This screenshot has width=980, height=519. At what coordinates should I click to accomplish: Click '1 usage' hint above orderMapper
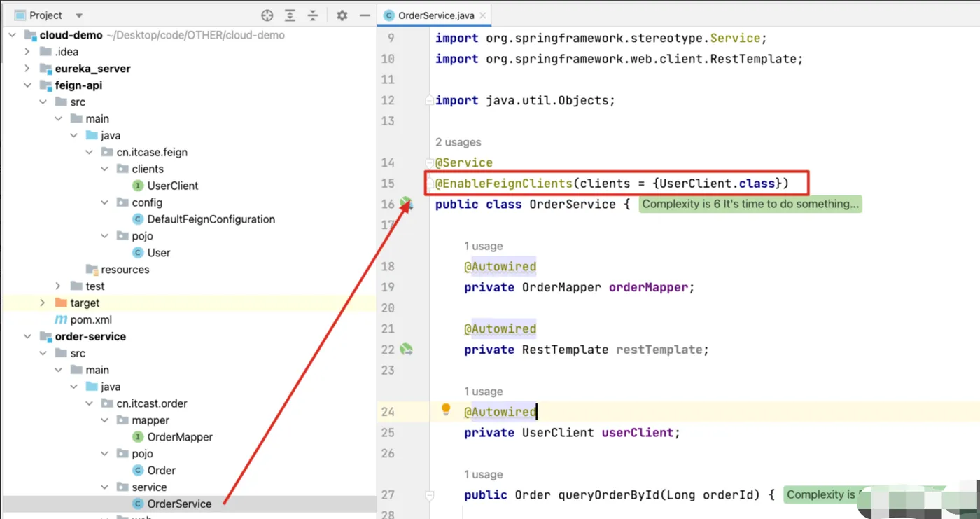coord(484,246)
